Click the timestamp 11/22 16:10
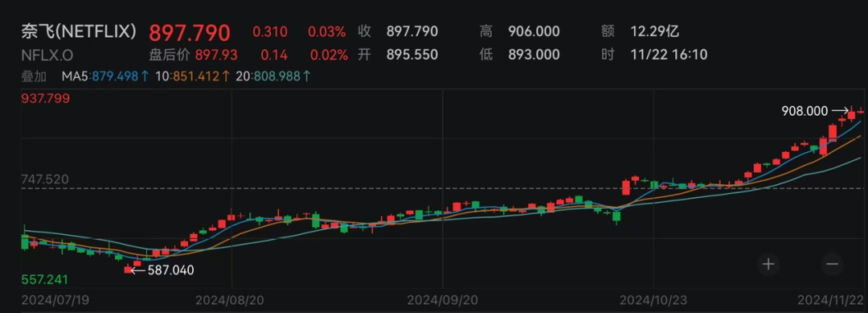The image size is (868, 313). [x=669, y=55]
